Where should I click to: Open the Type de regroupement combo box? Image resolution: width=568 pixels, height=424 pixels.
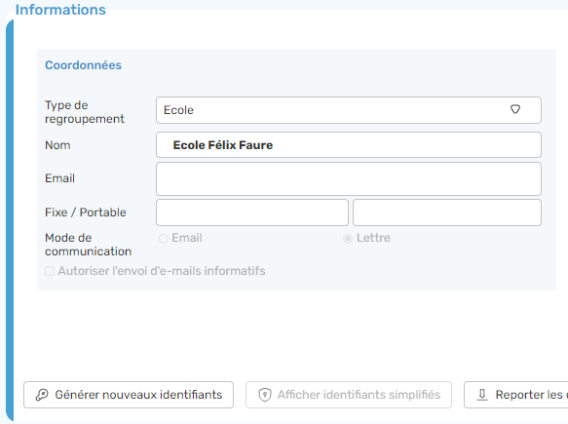pos(349,110)
